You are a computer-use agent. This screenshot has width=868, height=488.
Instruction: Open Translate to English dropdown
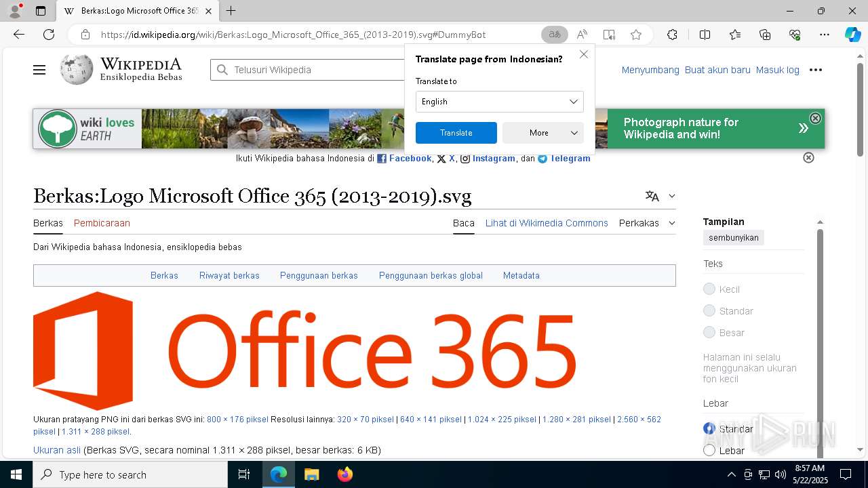tap(499, 102)
